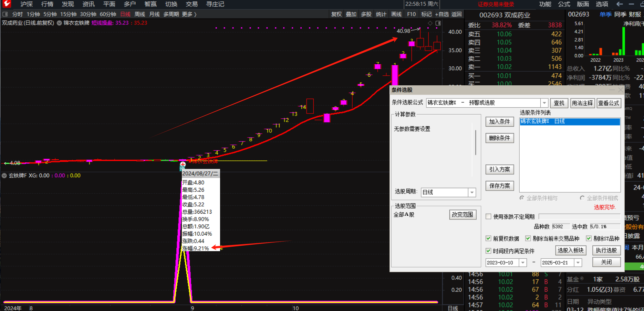
Task: Click the red app logo icon
Action: [7, 4]
